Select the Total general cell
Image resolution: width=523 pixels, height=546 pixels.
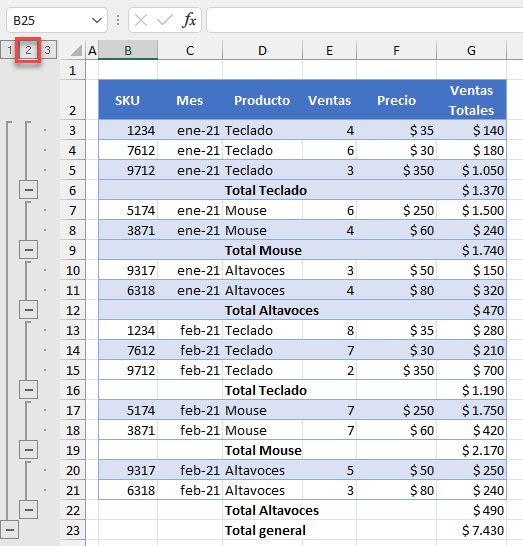pyautogui.click(x=262, y=530)
